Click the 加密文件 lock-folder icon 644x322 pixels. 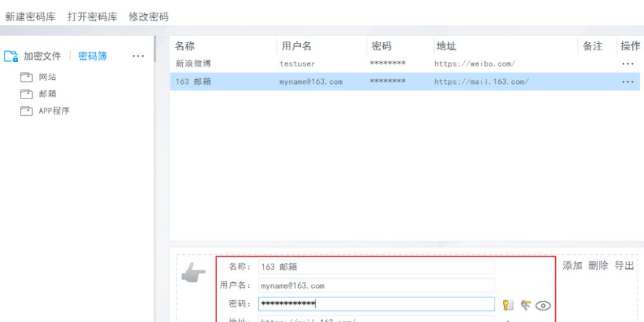11,56
